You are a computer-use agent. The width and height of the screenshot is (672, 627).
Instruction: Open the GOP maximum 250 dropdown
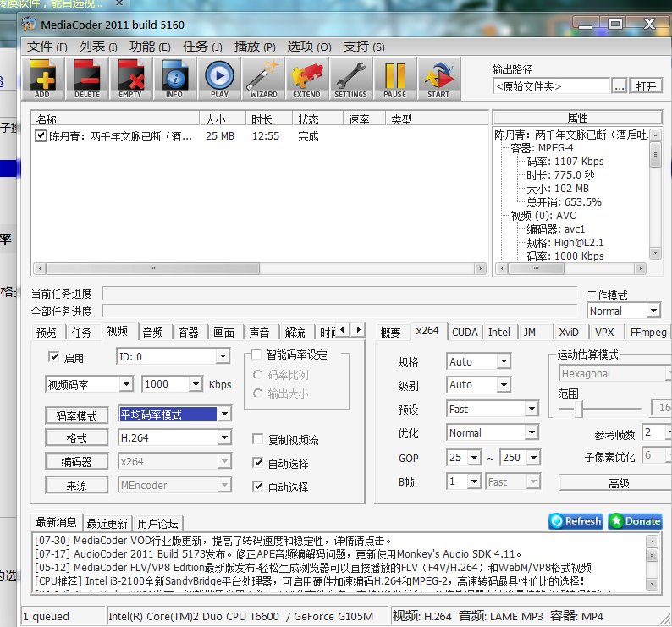(x=533, y=457)
